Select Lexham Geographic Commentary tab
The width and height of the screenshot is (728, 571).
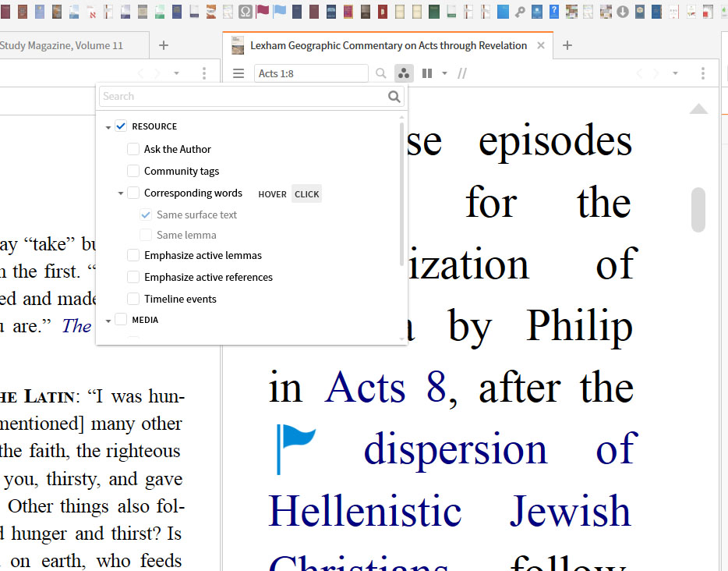tap(389, 45)
